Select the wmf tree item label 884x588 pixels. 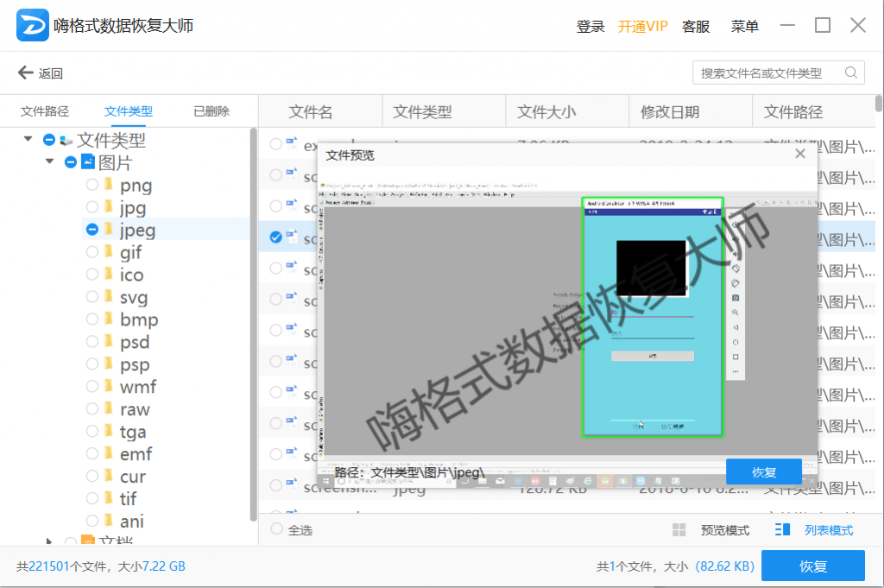(x=138, y=386)
